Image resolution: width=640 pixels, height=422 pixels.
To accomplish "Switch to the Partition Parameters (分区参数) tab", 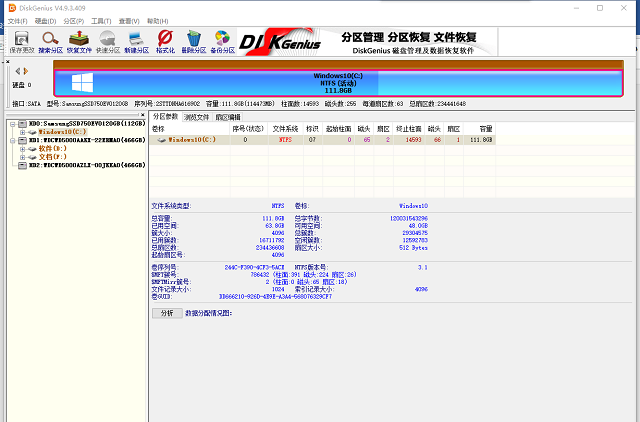I will [165, 117].
